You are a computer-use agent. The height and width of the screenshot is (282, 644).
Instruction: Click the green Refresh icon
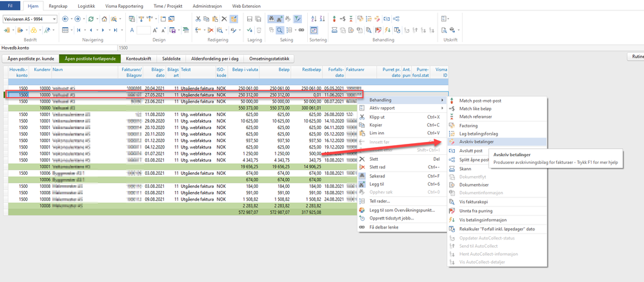(x=91, y=19)
